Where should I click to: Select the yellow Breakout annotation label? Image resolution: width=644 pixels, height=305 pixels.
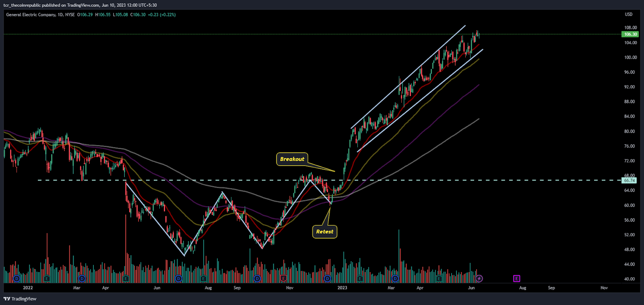point(292,159)
